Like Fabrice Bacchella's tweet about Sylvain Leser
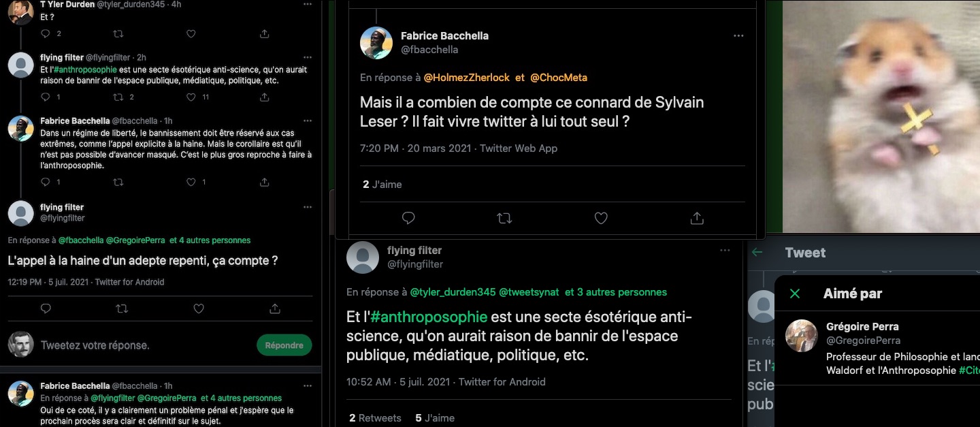Image resolution: width=980 pixels, height=427 pixels. (601, 218)
